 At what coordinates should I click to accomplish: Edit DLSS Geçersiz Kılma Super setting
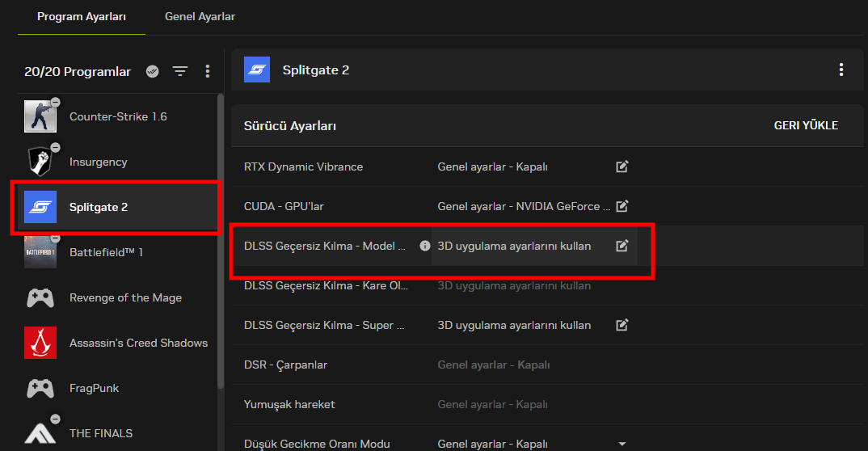click(x=622, y=325)
